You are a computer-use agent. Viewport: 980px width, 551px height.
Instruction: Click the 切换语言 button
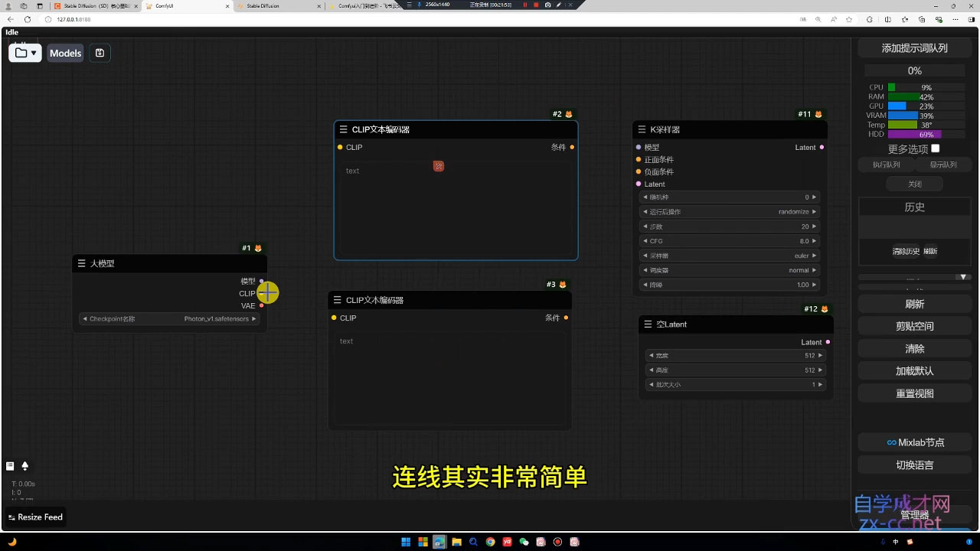click(x=914, y=465)
